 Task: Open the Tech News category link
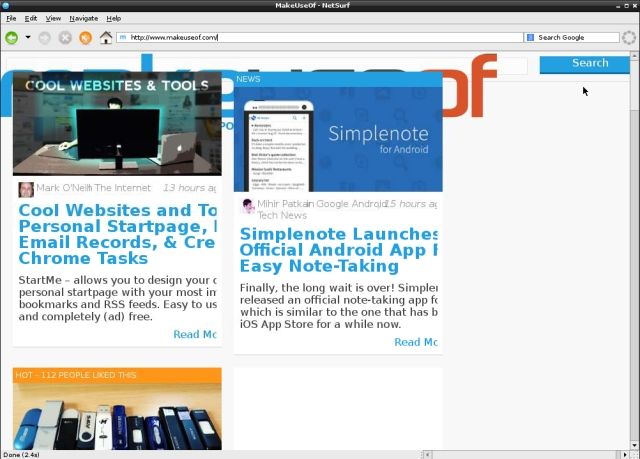click(282, 215)
